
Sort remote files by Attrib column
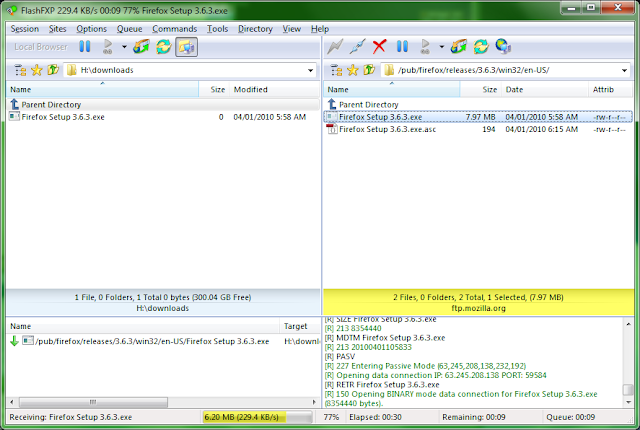610,89
